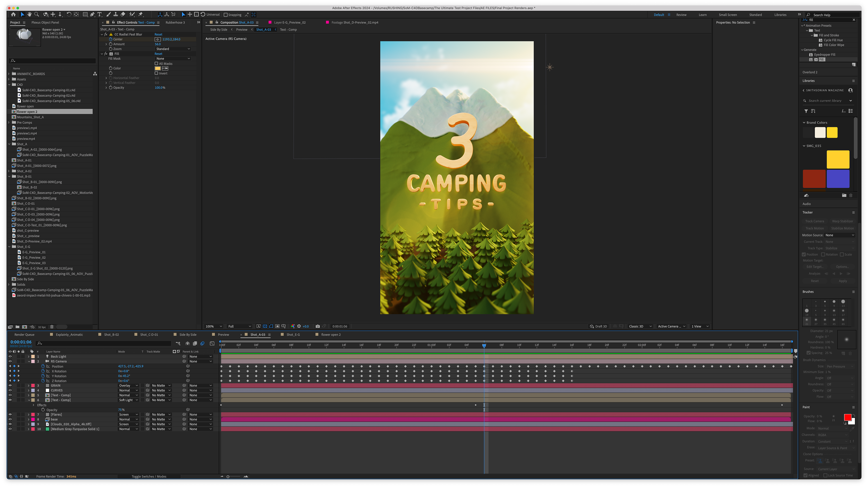Select the yellow Brand Colors swatch

(832, 132)
